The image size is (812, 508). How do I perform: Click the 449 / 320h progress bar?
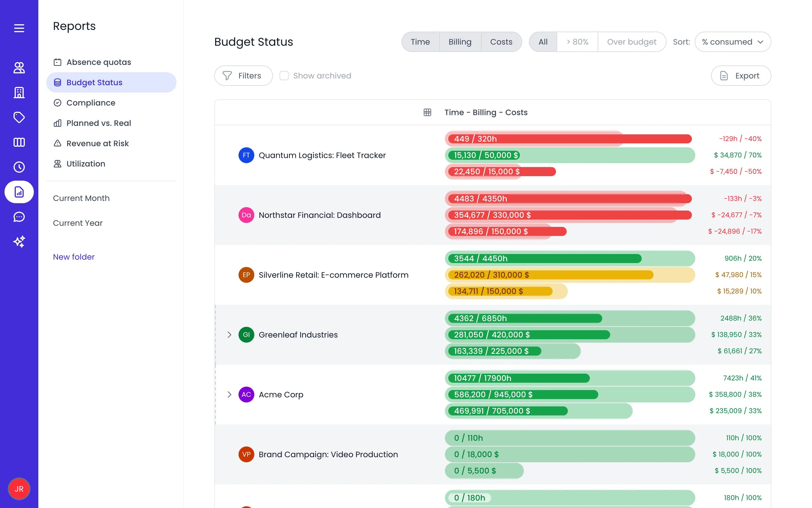(570, 139)
